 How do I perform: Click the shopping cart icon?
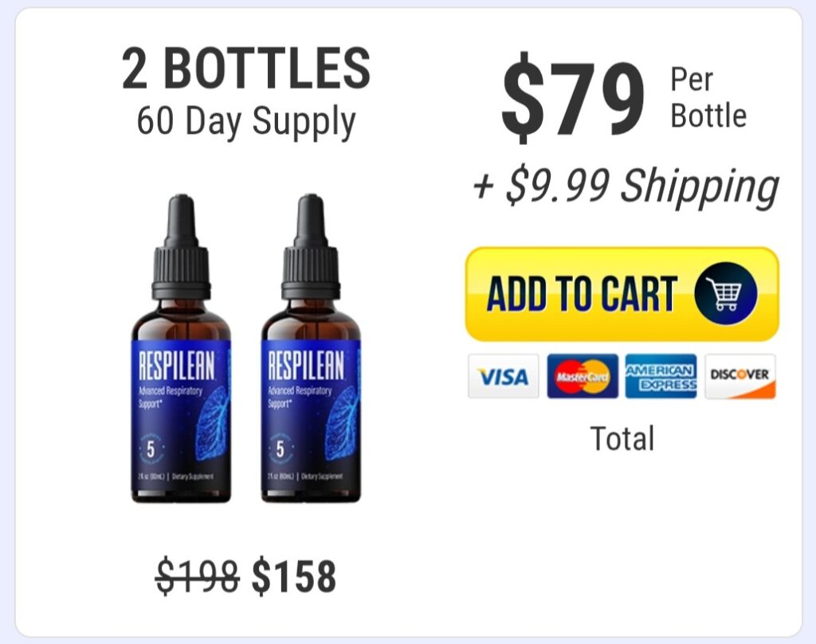(725, 293)
